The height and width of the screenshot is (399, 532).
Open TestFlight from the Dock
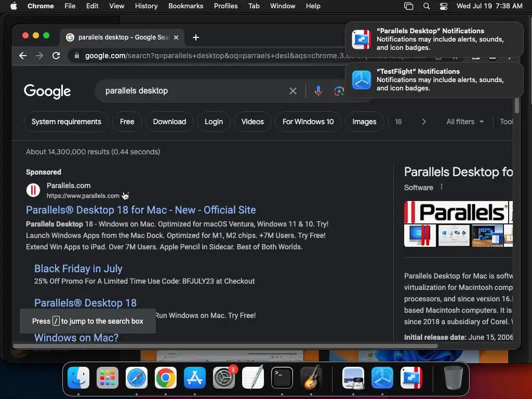coord(382,378)
